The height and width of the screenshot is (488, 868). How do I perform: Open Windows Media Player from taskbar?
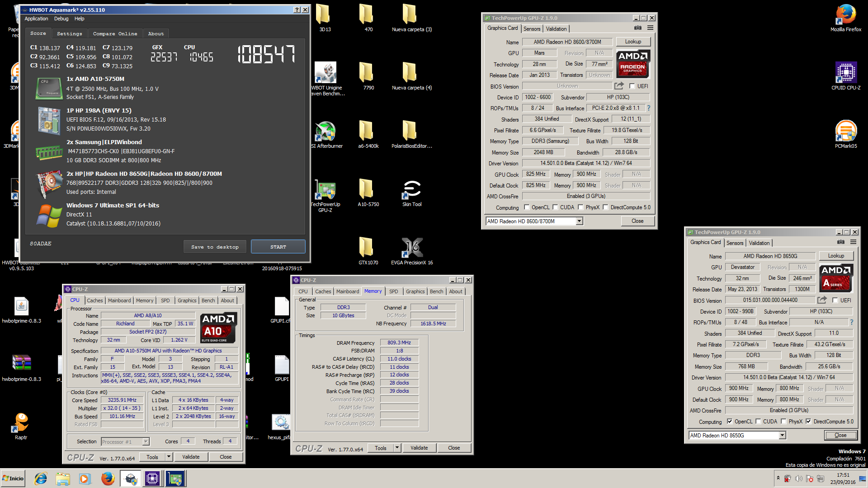coord(85,479)
